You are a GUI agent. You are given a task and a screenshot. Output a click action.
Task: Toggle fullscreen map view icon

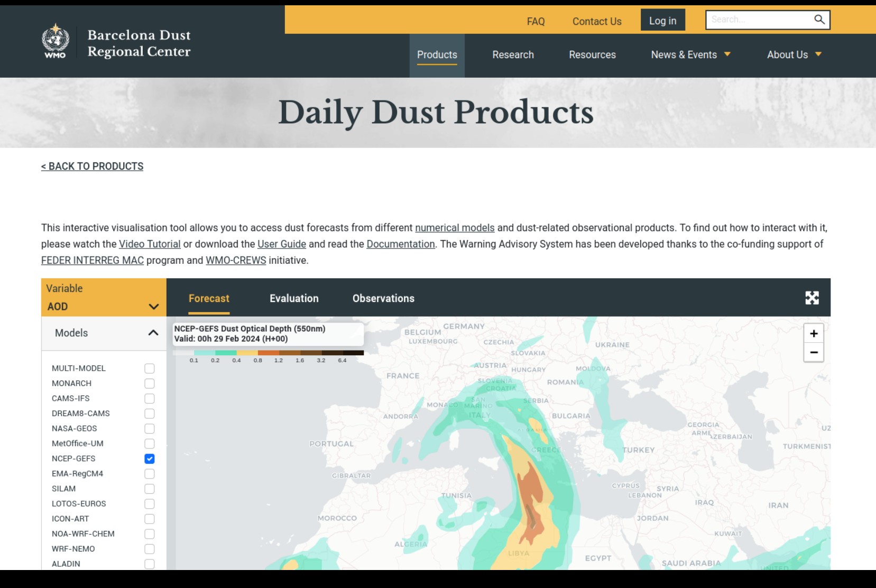(x=812, y=298)
